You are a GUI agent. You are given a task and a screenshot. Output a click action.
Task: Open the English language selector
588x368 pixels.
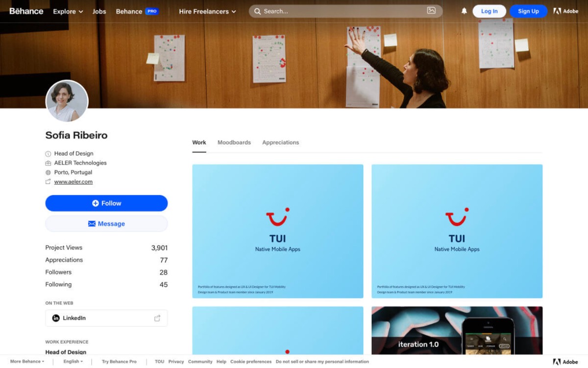73,362
